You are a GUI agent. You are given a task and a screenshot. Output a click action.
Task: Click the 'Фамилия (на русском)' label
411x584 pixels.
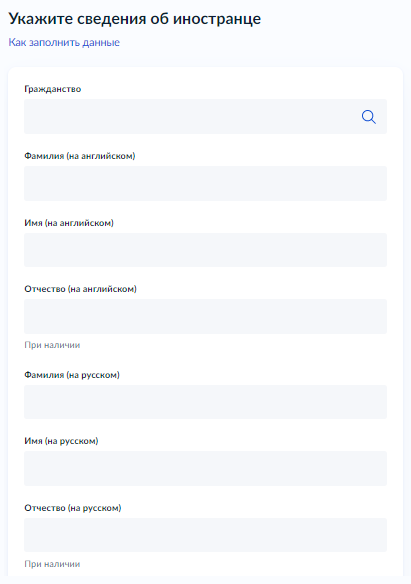pyautogui.click(x=72, y=375)
